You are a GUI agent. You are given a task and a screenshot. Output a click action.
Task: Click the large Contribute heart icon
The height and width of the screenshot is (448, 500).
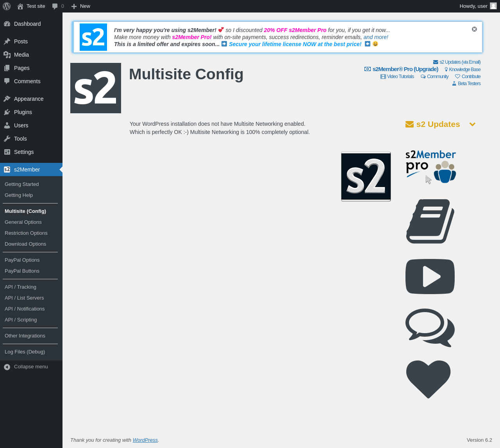point(429,379)
